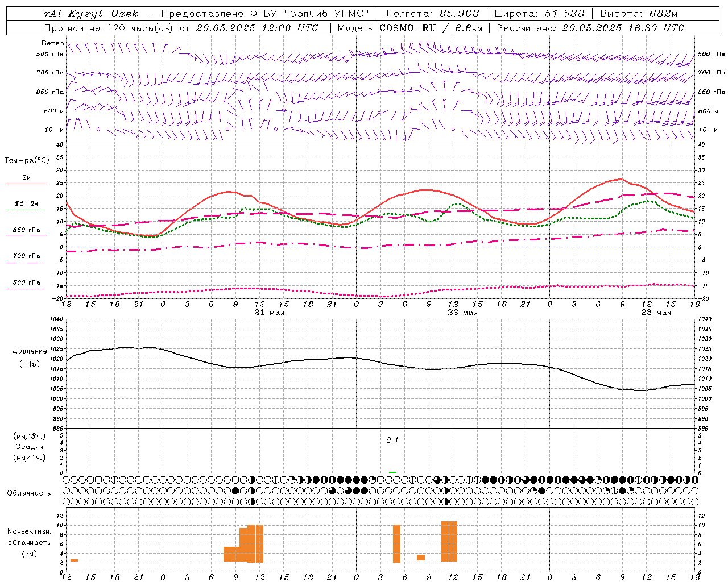Click the 23 мая date label
The height and width of the screenshot is (582, 728).
pos(656,313)
